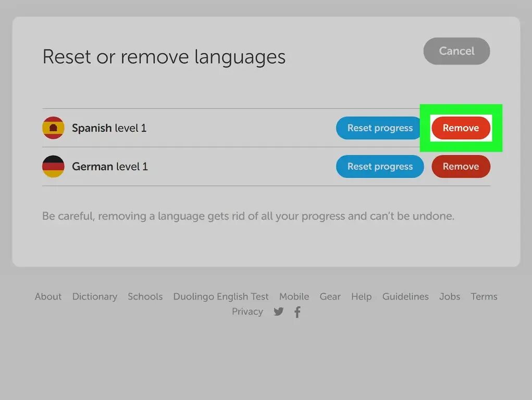Image resolution: width=532 pixels, height=400 pixels.
Task: Click the 'Be careful, removing a language' warning
Action: coord(248,216)
